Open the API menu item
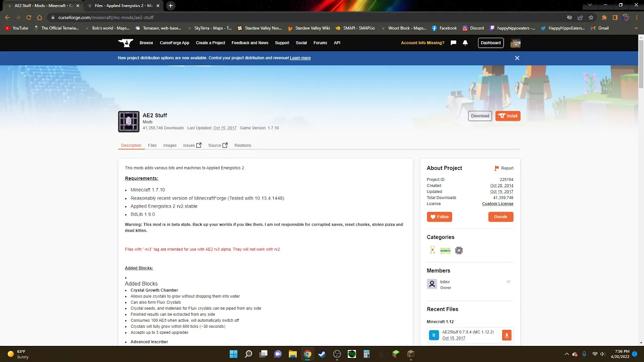 337,43
